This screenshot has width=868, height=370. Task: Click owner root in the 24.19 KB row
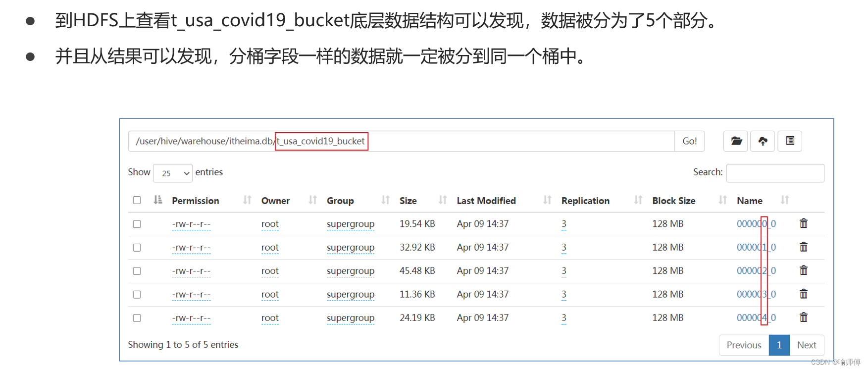(270, 318)
